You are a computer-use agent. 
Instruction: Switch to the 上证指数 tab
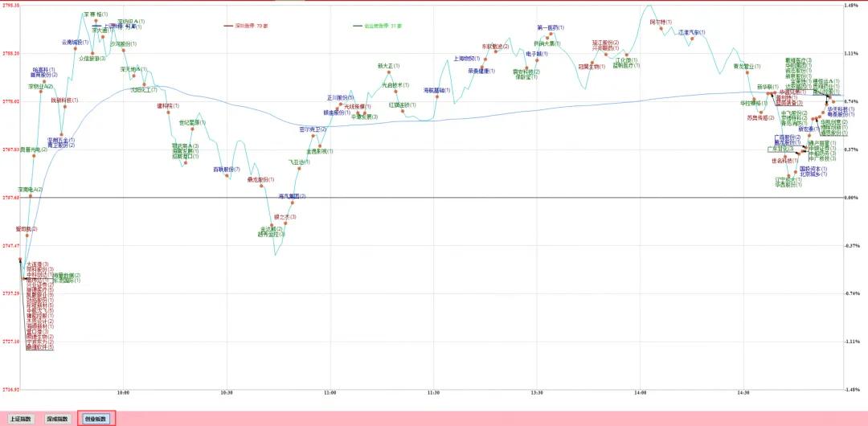point(21,419)
